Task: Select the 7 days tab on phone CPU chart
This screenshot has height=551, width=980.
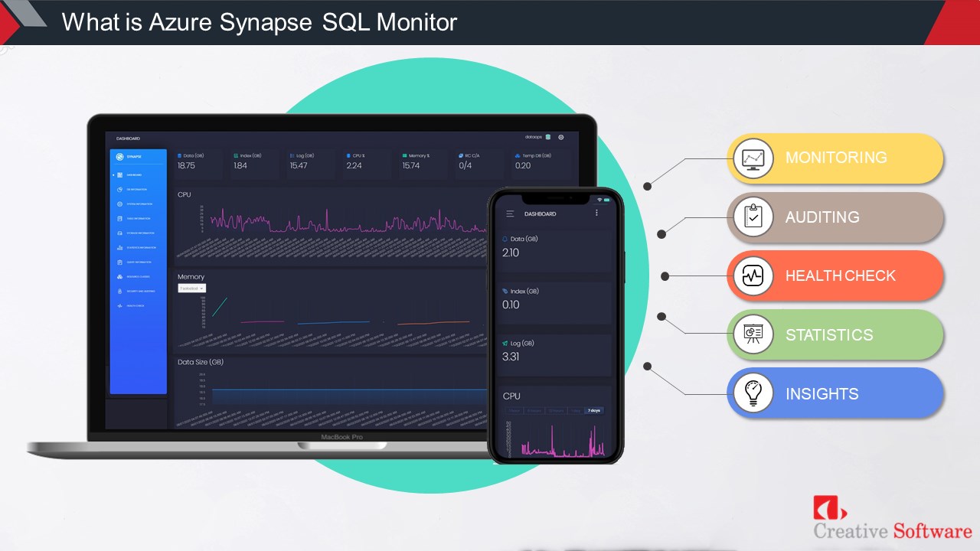Action: pos(593,410)
